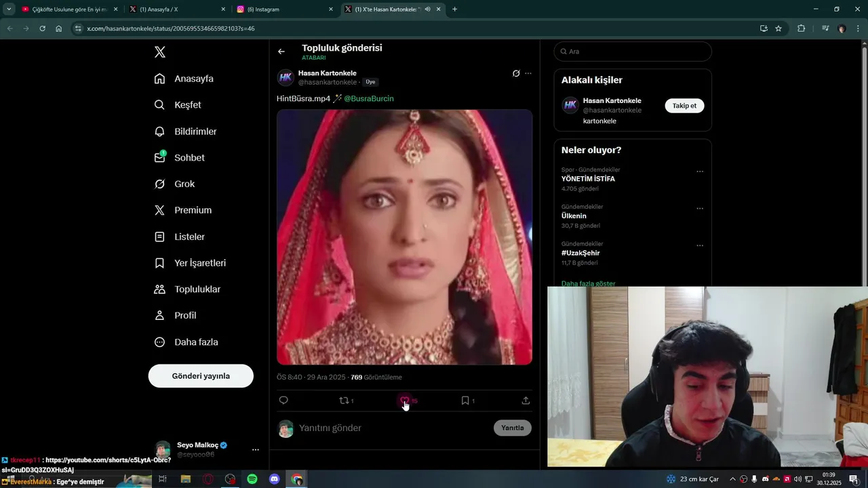The height and width of the screenshot is (488, 868).
Task: Mute the Hasan Kartonkele tab audio
Action: click(428, 9)
